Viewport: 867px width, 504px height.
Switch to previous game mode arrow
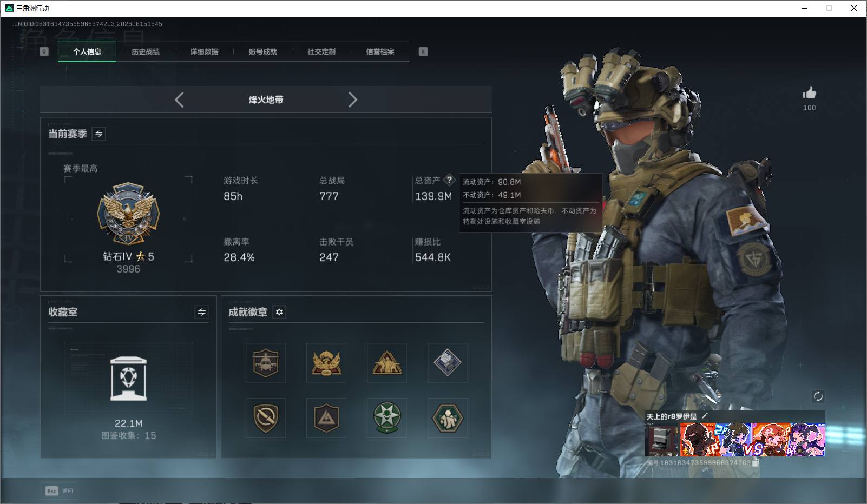tap(179, 100)
